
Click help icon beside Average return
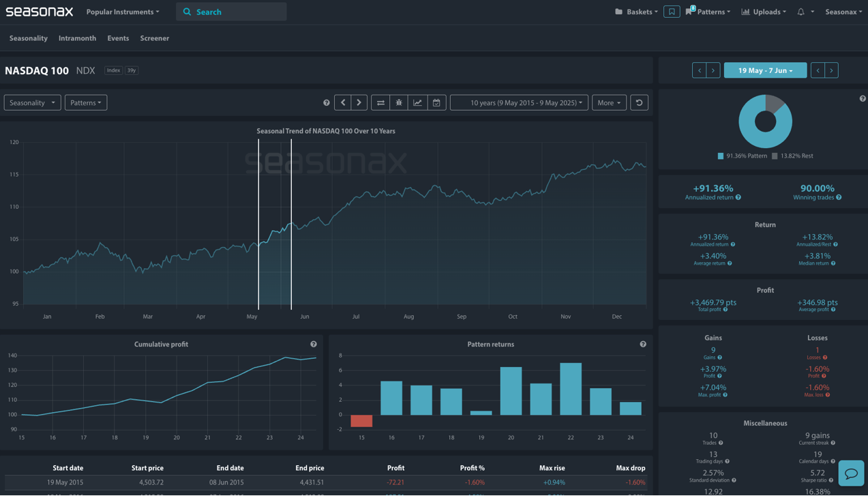(730, 263)
